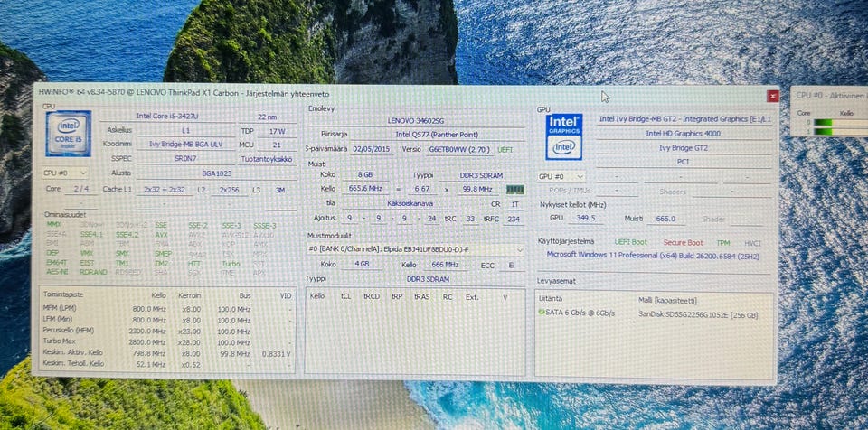Click the Kaksoiskanava memory mode field

pos(410,203)
